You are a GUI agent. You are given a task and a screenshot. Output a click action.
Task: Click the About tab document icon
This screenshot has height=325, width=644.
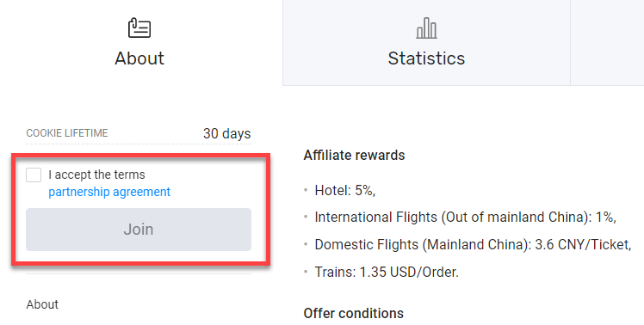[x=139, y=28]
